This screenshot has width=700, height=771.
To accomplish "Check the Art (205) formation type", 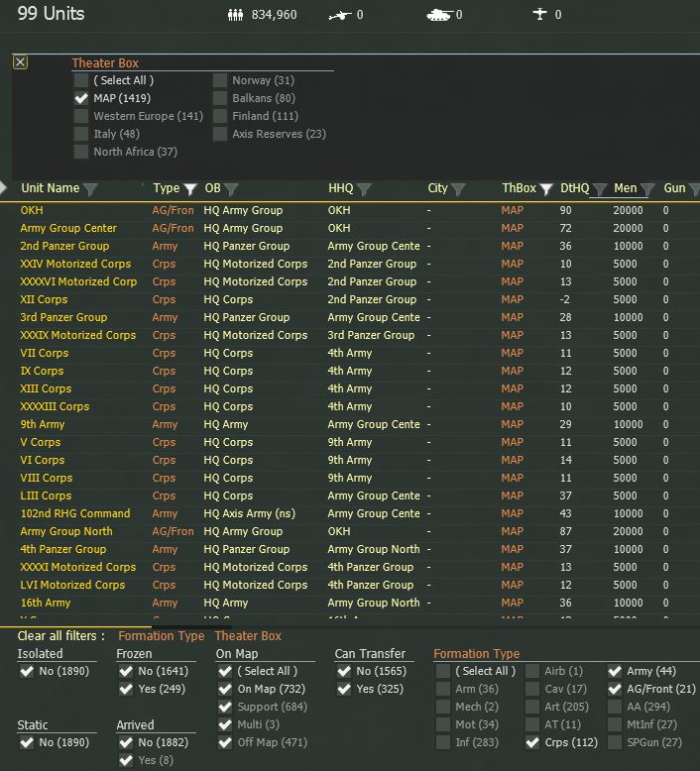I will point(532,707).
